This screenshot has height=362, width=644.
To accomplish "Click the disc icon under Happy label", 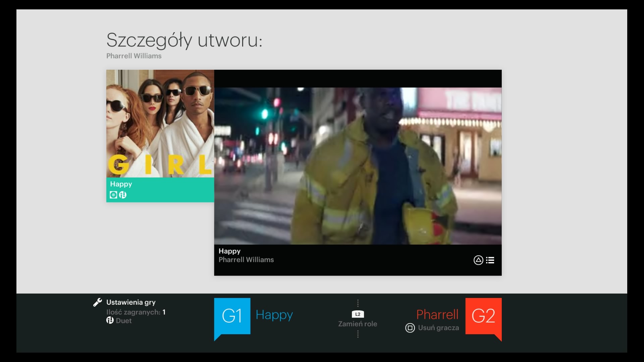I will tap(113, 195).
